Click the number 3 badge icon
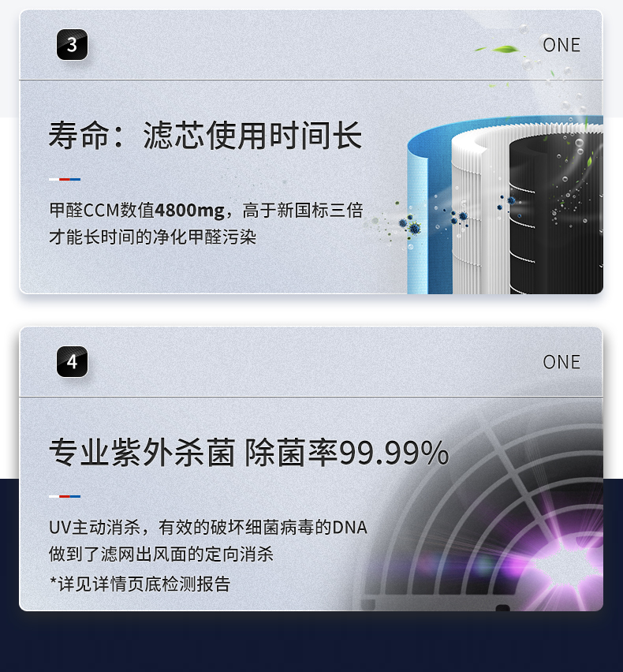The height and width of the screenshot is (672, 623). pos(72,45)
